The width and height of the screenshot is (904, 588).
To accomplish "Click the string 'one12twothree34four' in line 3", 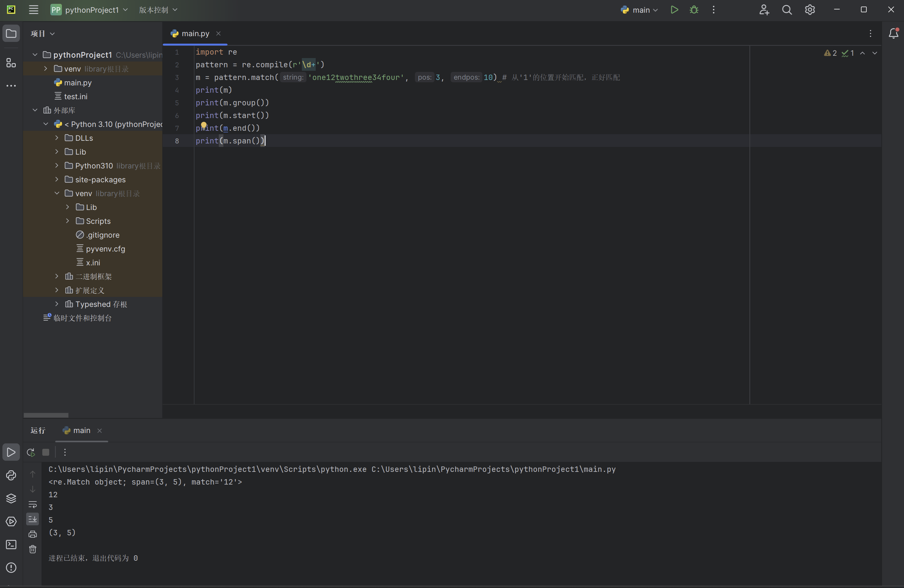I will (356, 77).
